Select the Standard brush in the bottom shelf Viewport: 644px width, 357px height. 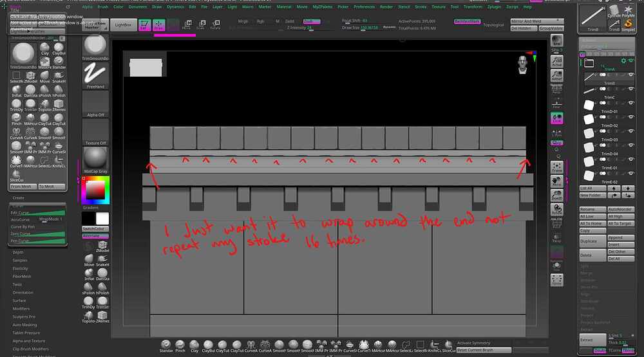(x=166, y=346)
